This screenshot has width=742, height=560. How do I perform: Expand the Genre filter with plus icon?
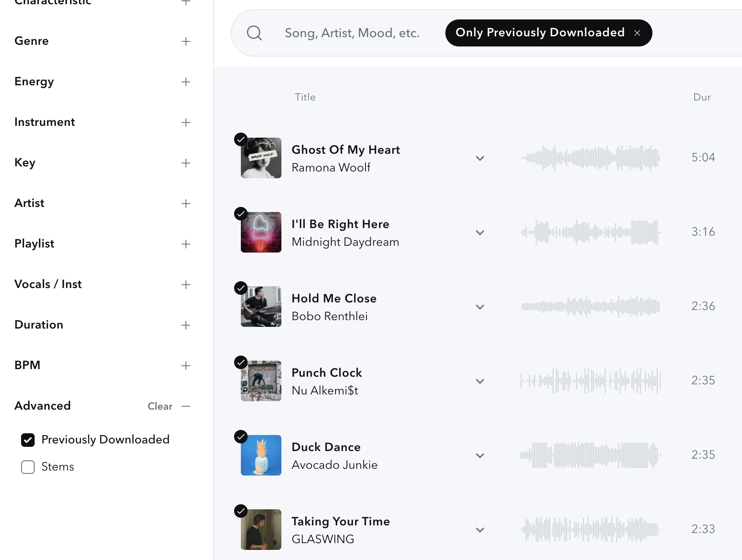tap(186, 41)
